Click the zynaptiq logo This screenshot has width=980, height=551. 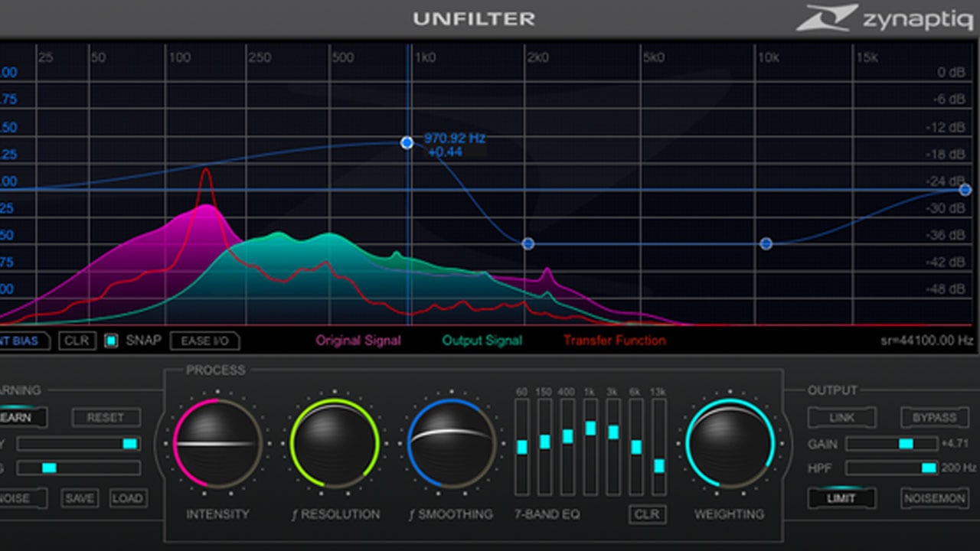click(884, 18)
